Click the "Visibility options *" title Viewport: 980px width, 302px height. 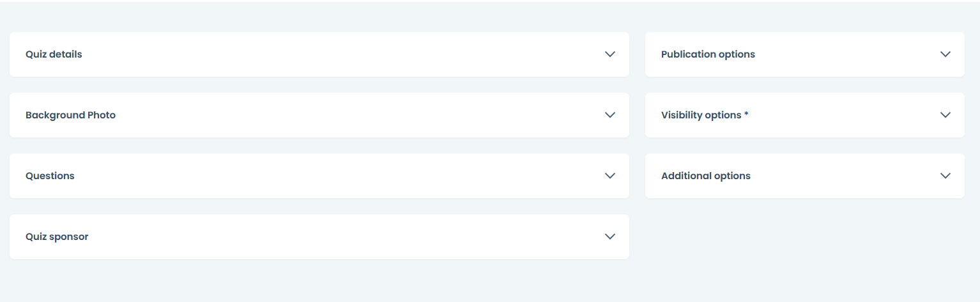point(705,115)
